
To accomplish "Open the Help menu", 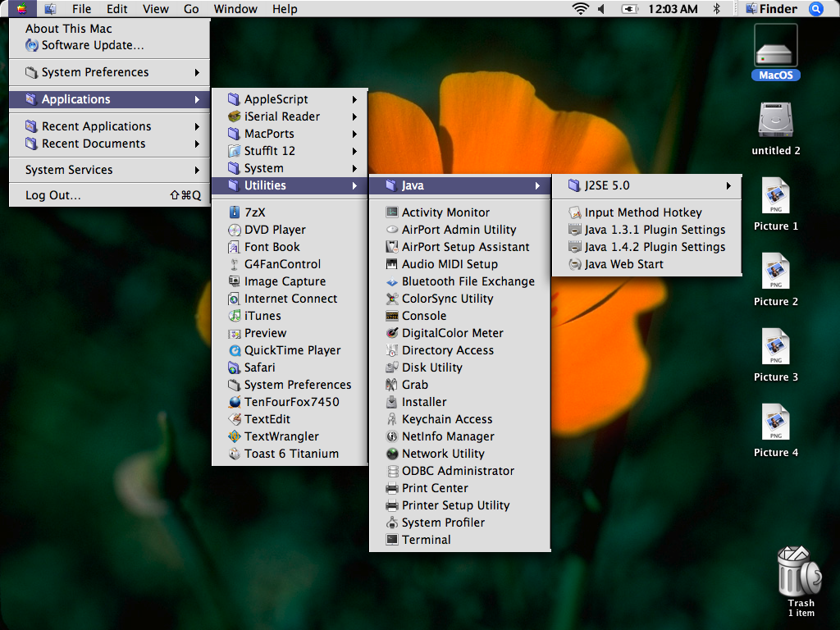I will tap(285, 8).
